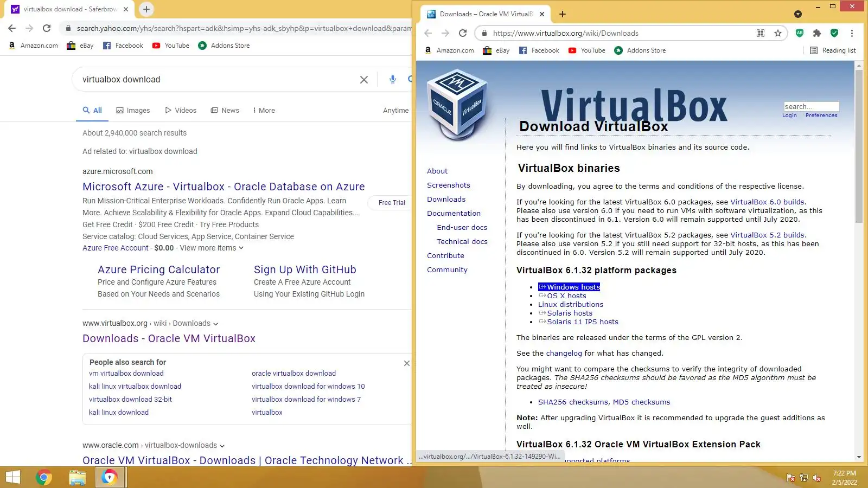868x488 pixels.
Task: Click Saferbrowser icon in taskbar
Action: pos(110,477)
